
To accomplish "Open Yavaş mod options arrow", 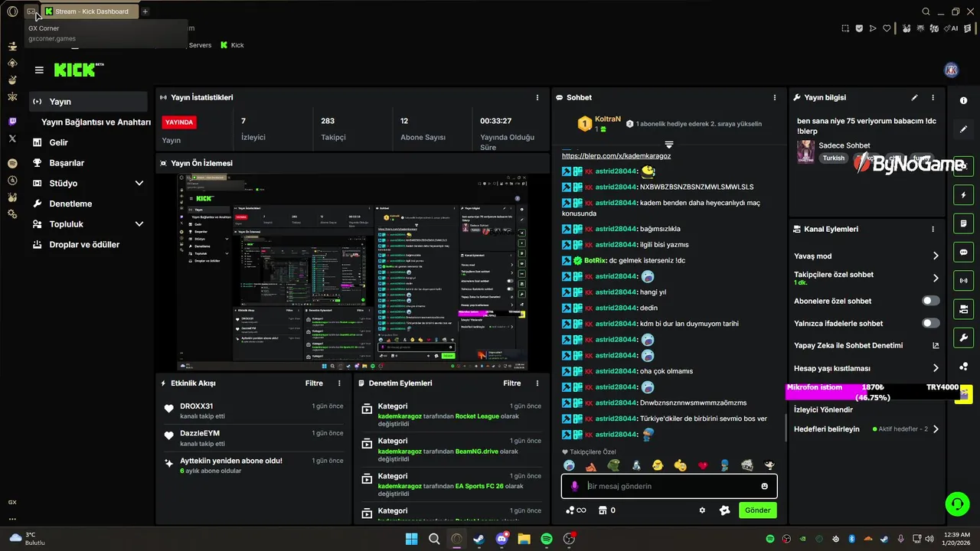I will coord(935,256).
